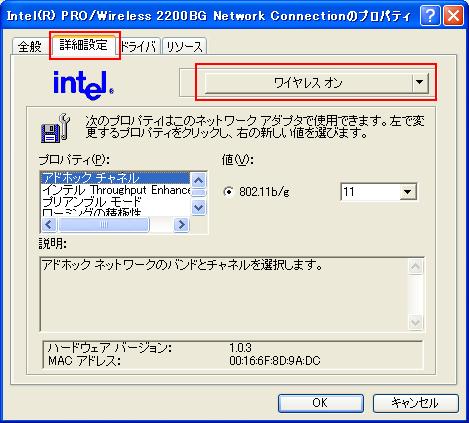469x423 pixels.
Task: Click the hardware version value 1.0.3
Action: click(x=240, y=348)
